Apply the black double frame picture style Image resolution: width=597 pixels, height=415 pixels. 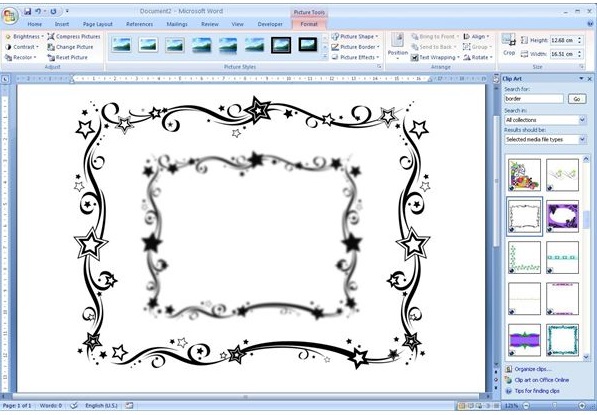pyautogui.click(x=281, y=45)
